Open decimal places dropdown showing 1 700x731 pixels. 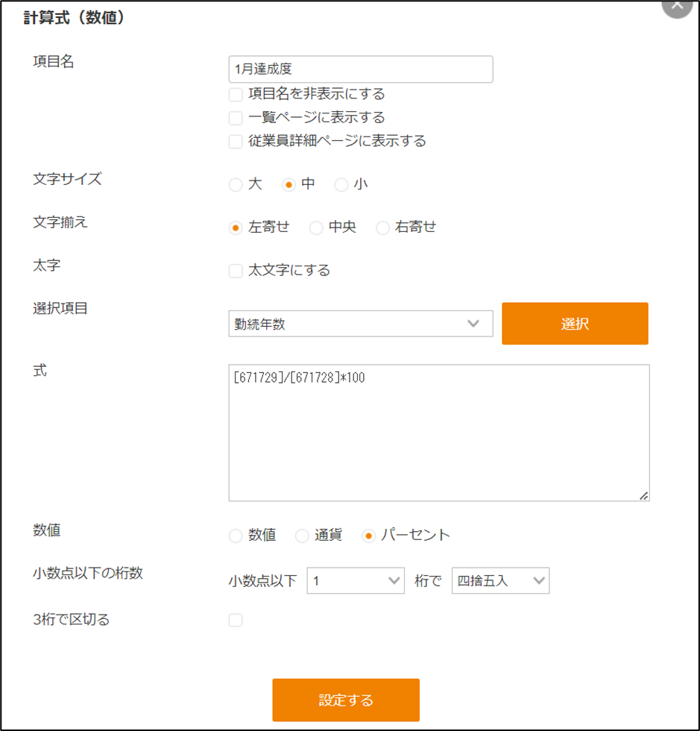click(356, 580)
